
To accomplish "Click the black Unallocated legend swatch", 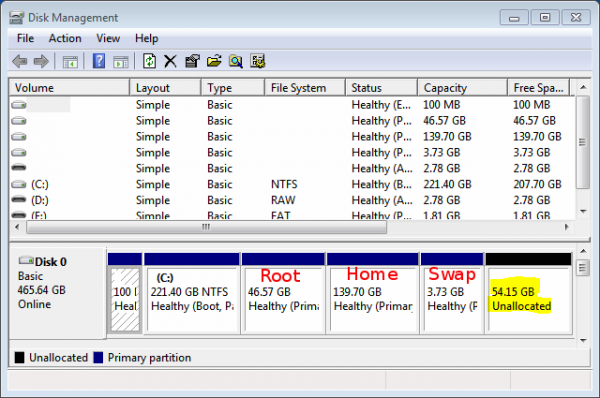I will [x=20, y=357].
